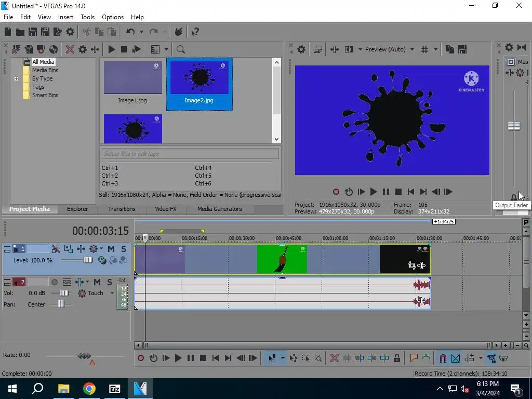This screenshot has height=399, width=532.
Task: Click the Undo arrow icon
Action: 130,32
